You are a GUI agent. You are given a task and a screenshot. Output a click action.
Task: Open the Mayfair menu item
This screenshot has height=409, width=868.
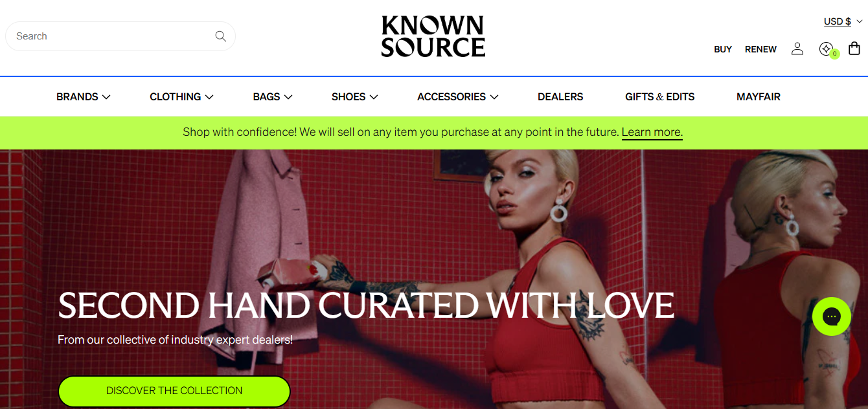pyautogui.click(x=758, y=97)
